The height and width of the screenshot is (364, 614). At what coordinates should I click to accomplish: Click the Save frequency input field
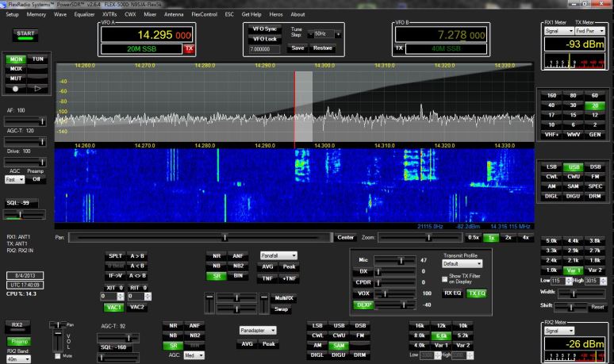(263, 48)
